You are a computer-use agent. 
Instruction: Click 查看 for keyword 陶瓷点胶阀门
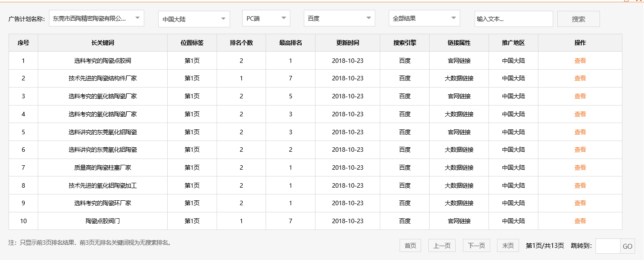coord(580,220)
